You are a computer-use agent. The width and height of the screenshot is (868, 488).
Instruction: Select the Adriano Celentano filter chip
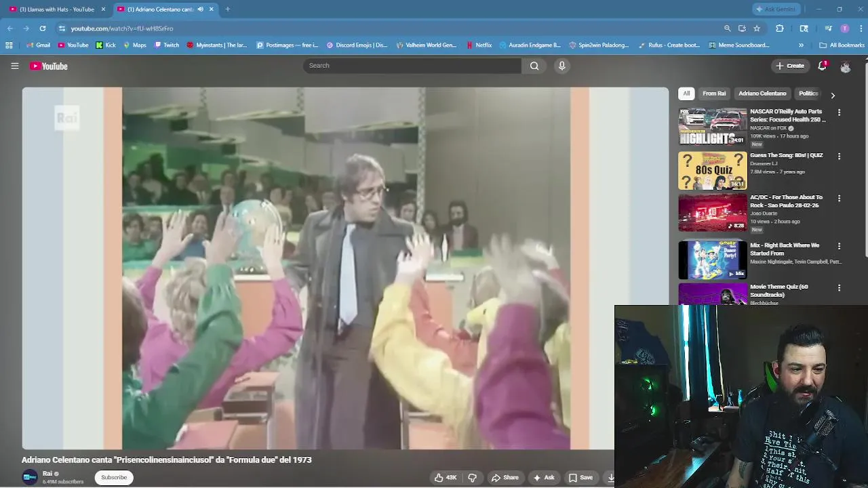click(x=762, y=94)
